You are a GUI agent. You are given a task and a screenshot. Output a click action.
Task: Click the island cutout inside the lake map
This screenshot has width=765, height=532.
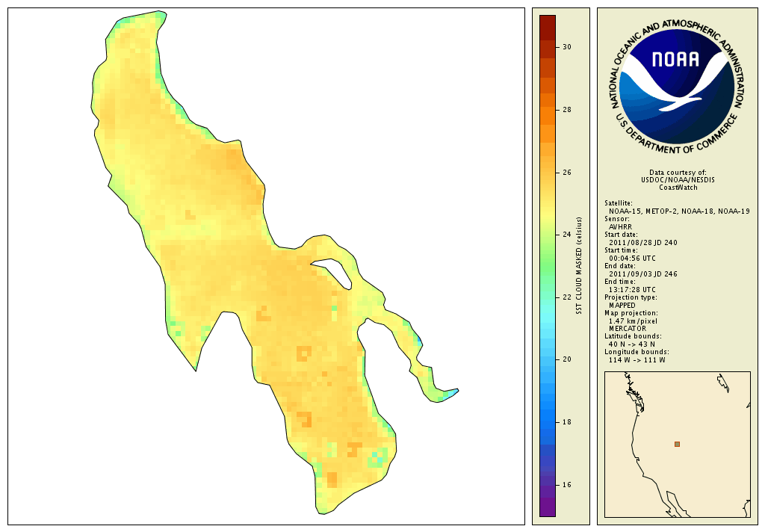(x=334, y=273)
